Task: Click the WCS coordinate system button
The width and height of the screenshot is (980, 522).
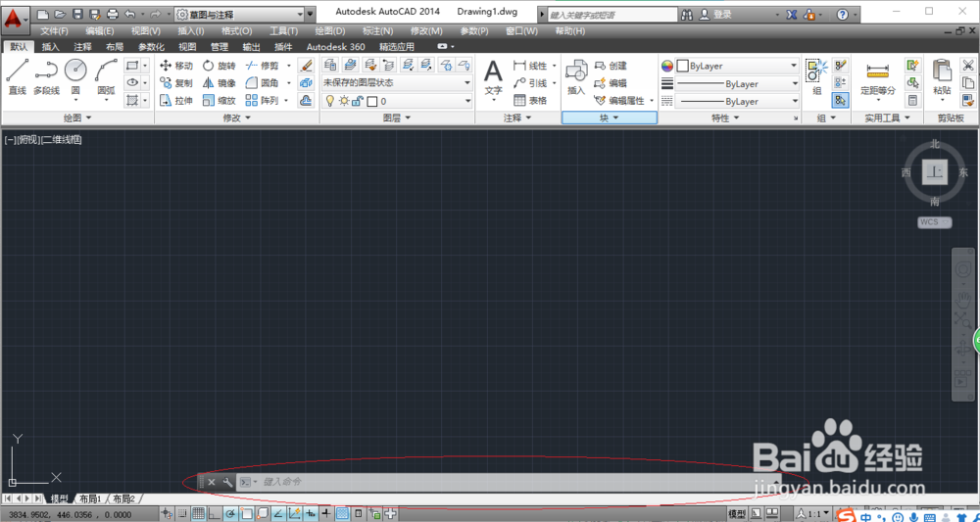Action: tap(934, 222)
